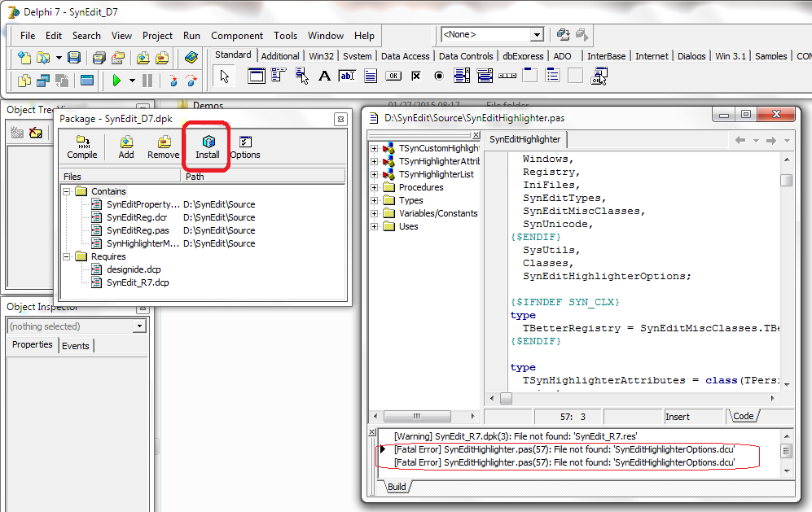Select the ScrollBar component icon
This screenshot has width=812, height=512.
[x=507, y=76]
